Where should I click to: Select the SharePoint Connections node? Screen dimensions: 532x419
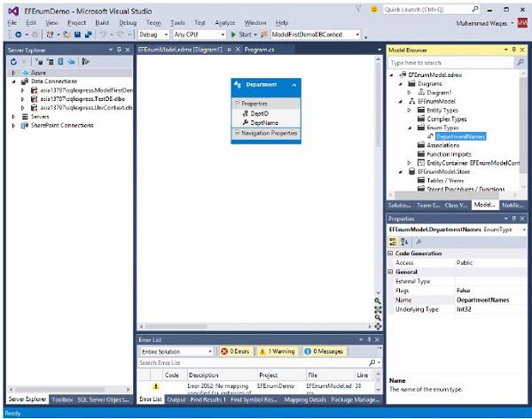[62, 126]
